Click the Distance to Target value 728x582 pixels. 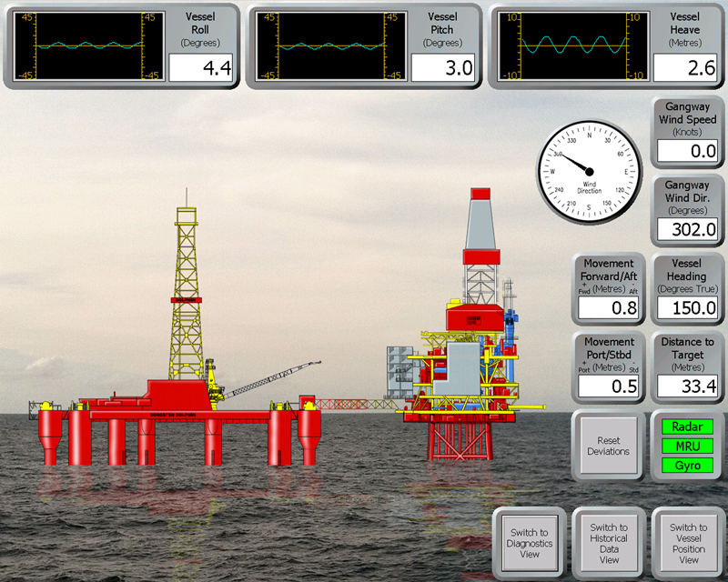pyautogui.click(x=687, y=386)
